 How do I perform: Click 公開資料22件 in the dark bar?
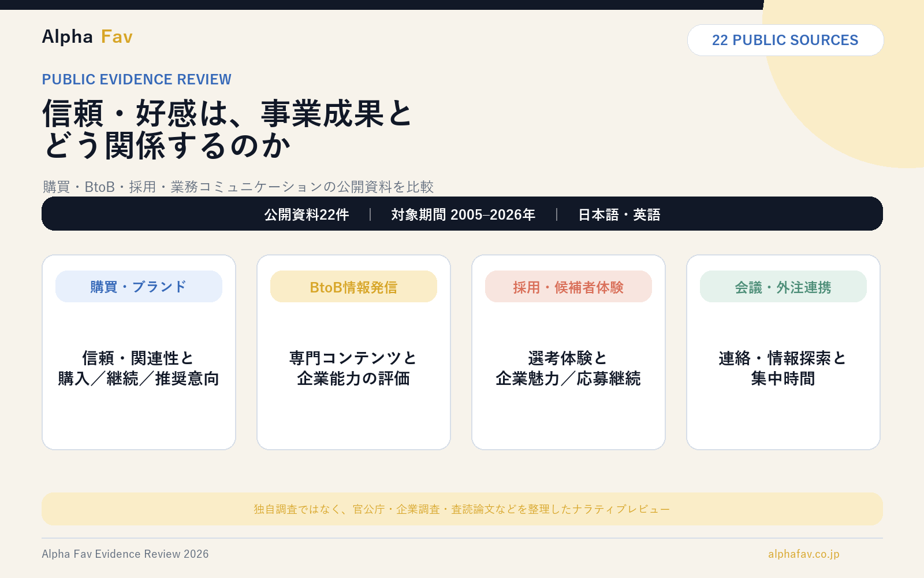(307, 214)
